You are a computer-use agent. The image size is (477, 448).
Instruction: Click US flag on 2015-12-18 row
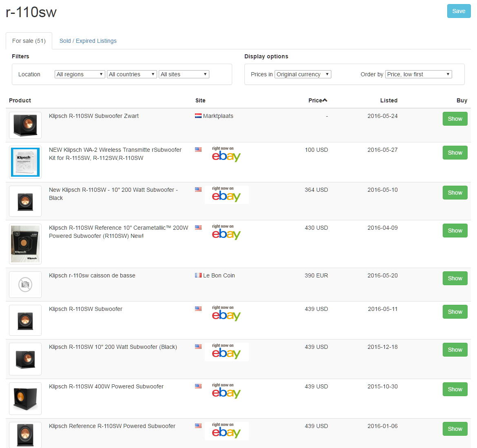198,347
